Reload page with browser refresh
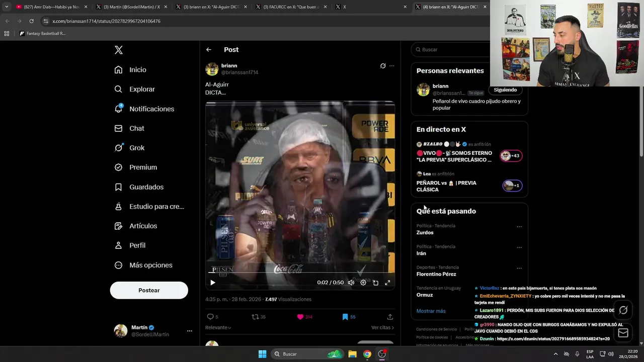 (31, 21)
